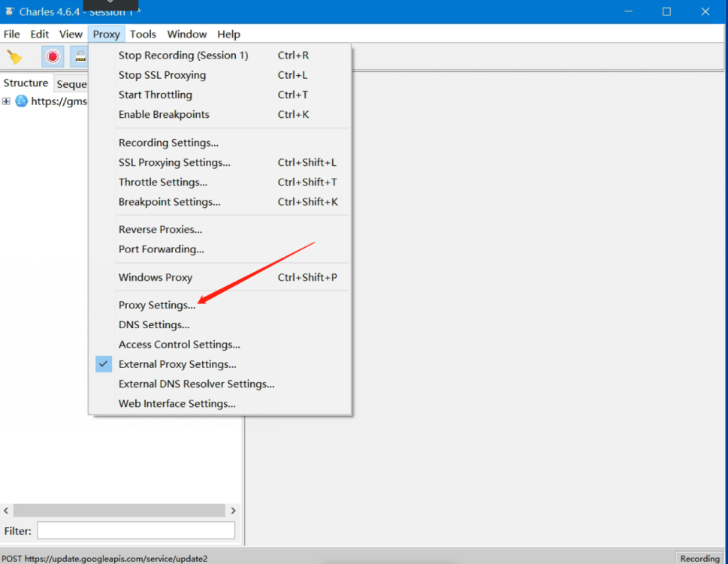
Task: Open Throttle Settings...
Action: click(x=219, y=182)
